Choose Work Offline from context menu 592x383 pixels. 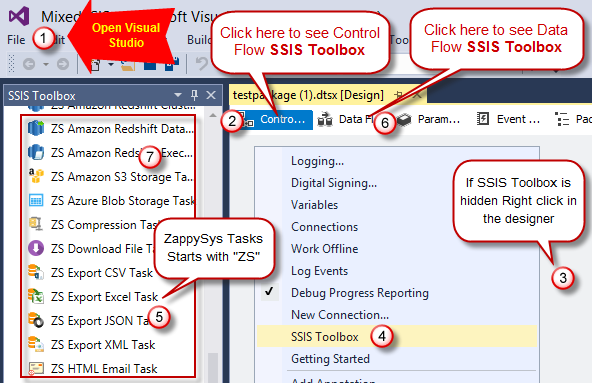396,249
